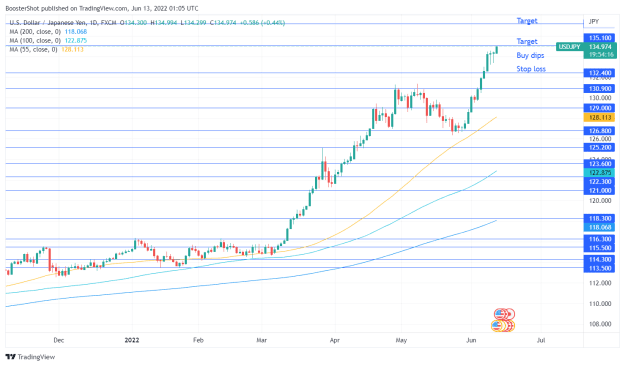Click the 120.000 price axis tick
Image resolution: width=625 pixels, height=366 pixels.
coord(599,201)
